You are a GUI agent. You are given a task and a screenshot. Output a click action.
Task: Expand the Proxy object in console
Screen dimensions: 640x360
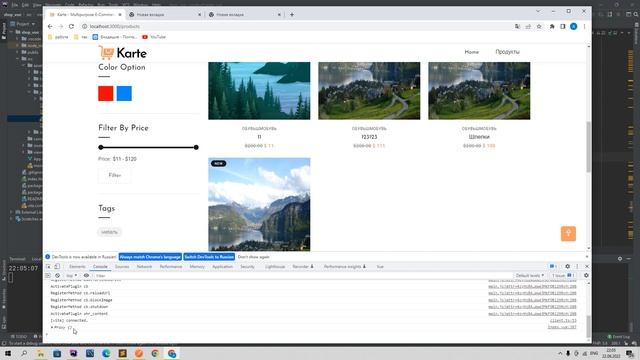click(x=52, y=327)
